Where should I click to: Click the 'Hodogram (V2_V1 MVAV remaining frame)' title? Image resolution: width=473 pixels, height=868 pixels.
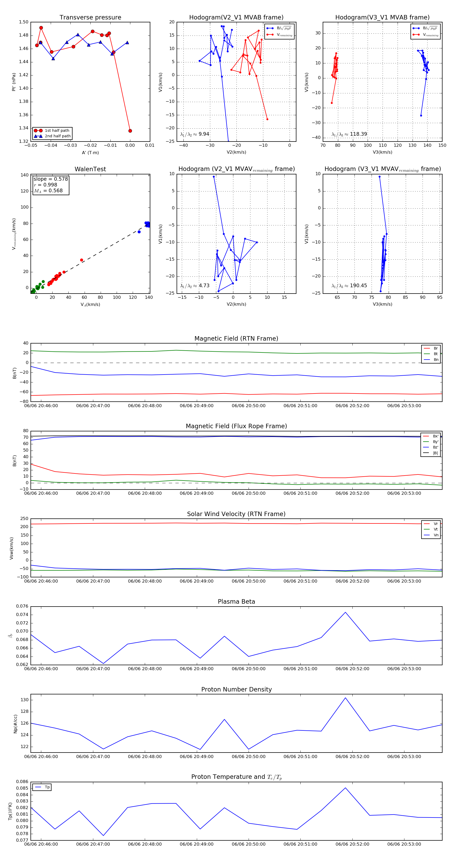pyautogui.click(x=236, y=169)
